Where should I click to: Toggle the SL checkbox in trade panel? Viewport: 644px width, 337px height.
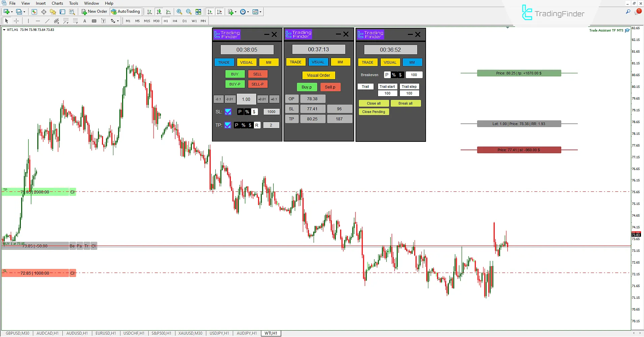228,112
